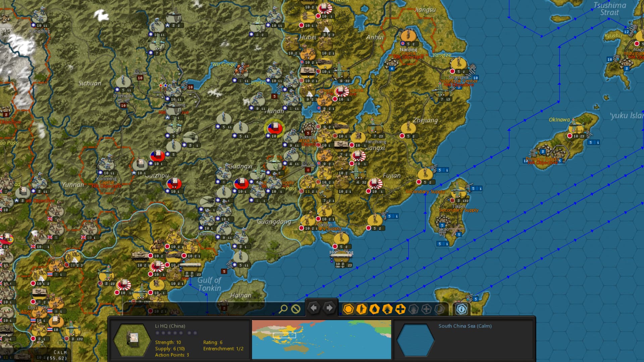Select the warship in Gulf of Tonkin port
This screenshot has width=644, height=362.
click(191, 266)
